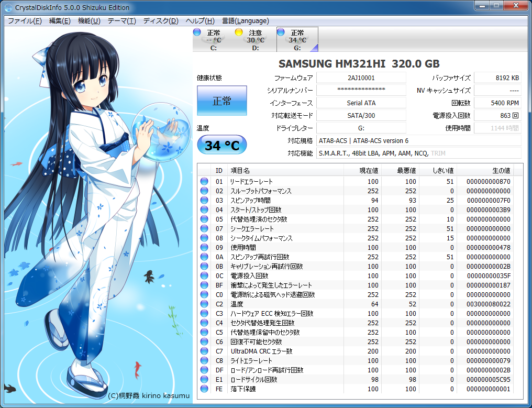Select raw value 003000080022 in 温度 row

click(x=488, y=304)
